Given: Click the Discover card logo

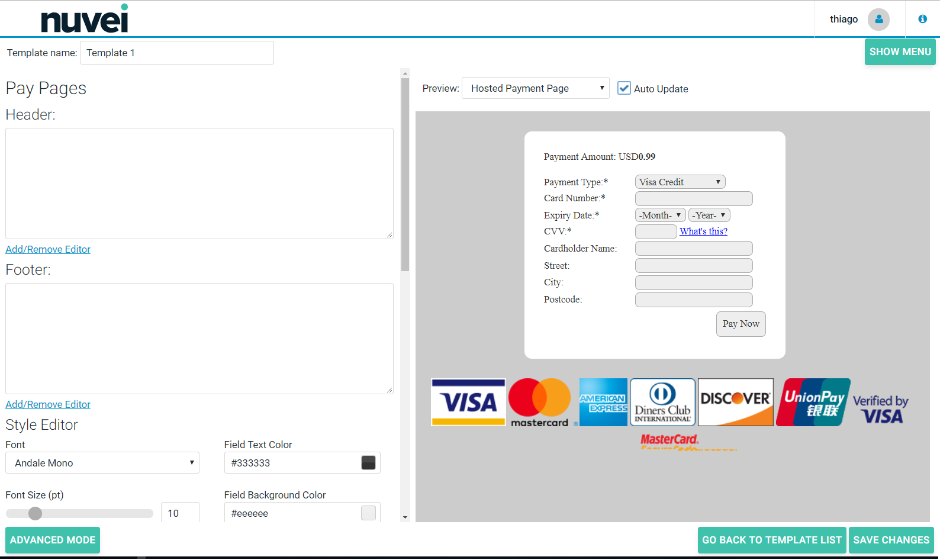Looking at the screenshot, I should click(x=736, y=403).
